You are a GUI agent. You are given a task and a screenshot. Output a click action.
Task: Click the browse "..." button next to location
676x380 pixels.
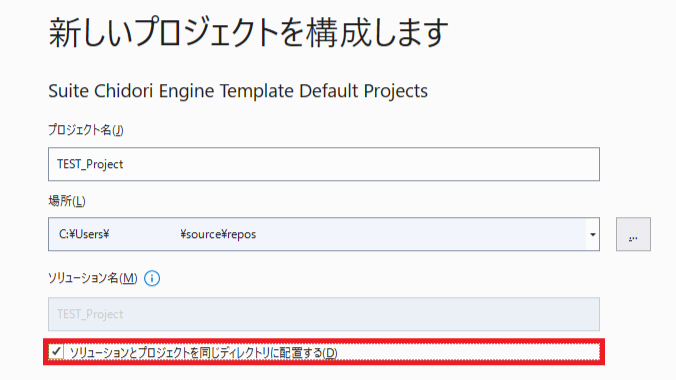[633, 234]
